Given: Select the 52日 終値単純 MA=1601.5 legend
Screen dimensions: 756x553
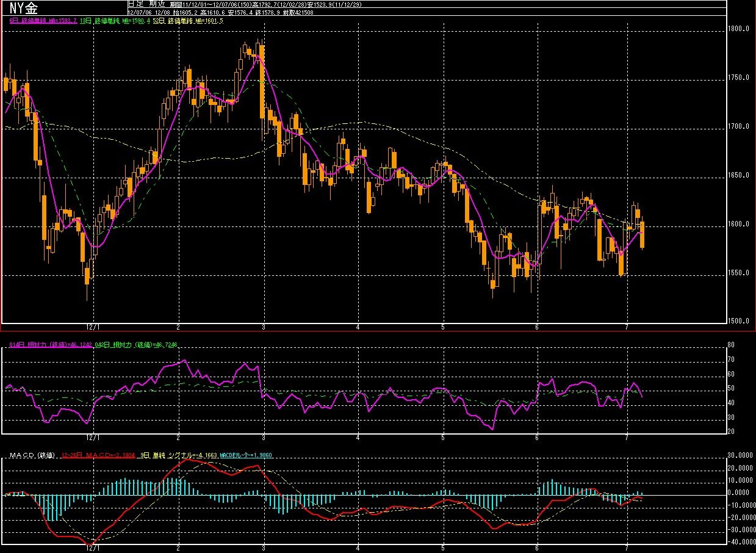Looking at the screenshot, I should pyautogui.click(x=188, y=21).
